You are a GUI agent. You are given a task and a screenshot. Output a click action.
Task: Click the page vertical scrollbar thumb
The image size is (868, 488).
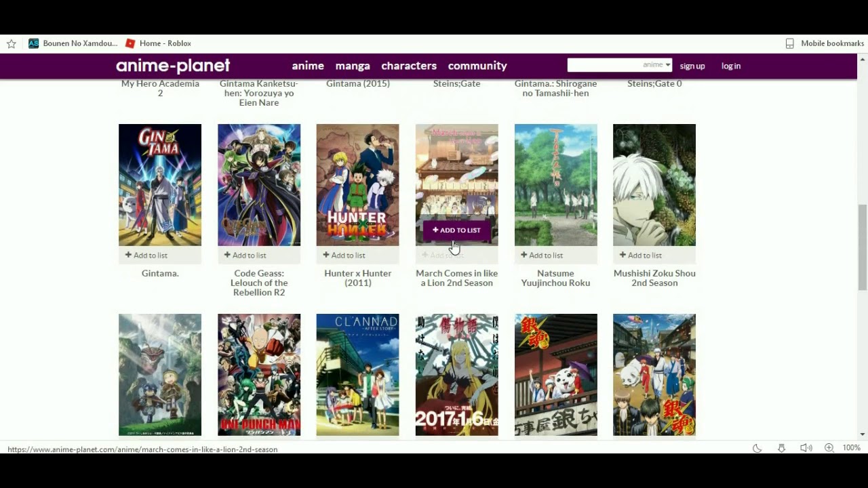[x=863, y=247]
